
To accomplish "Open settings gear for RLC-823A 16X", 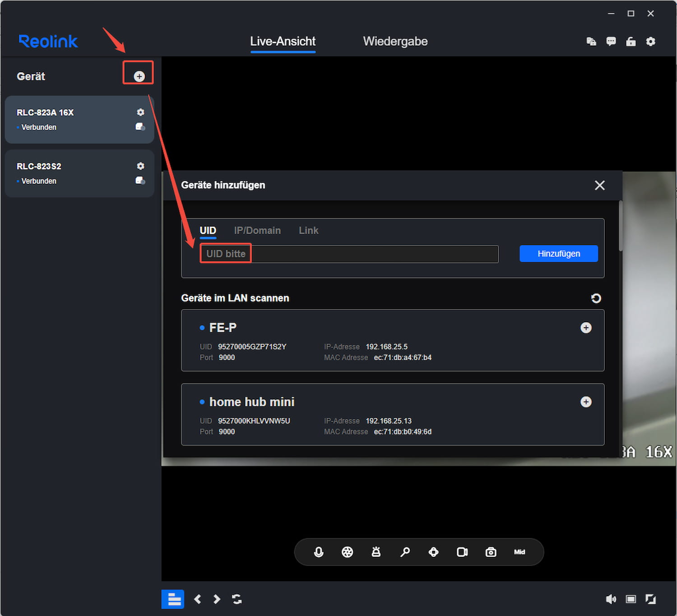I will pos(140,112).
